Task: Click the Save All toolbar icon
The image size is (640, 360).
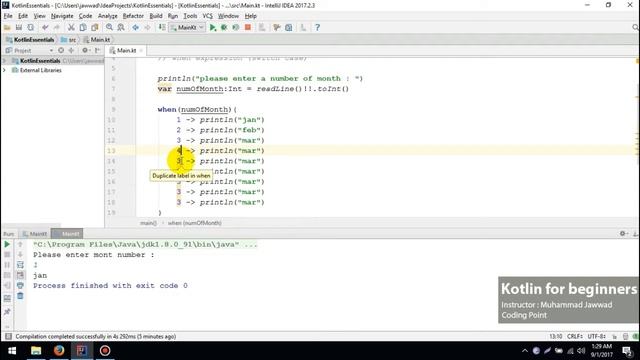Action: tap(19, 27)
